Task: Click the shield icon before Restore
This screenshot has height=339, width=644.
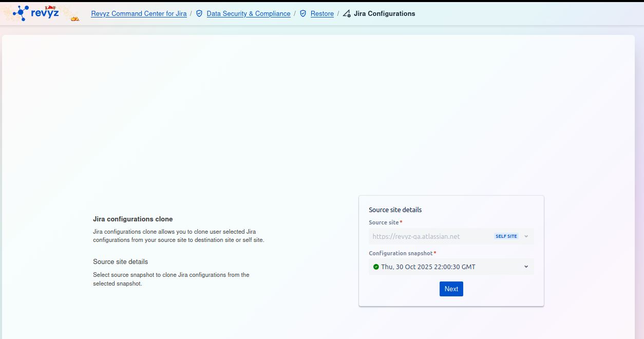Action: tap(303, 14)
